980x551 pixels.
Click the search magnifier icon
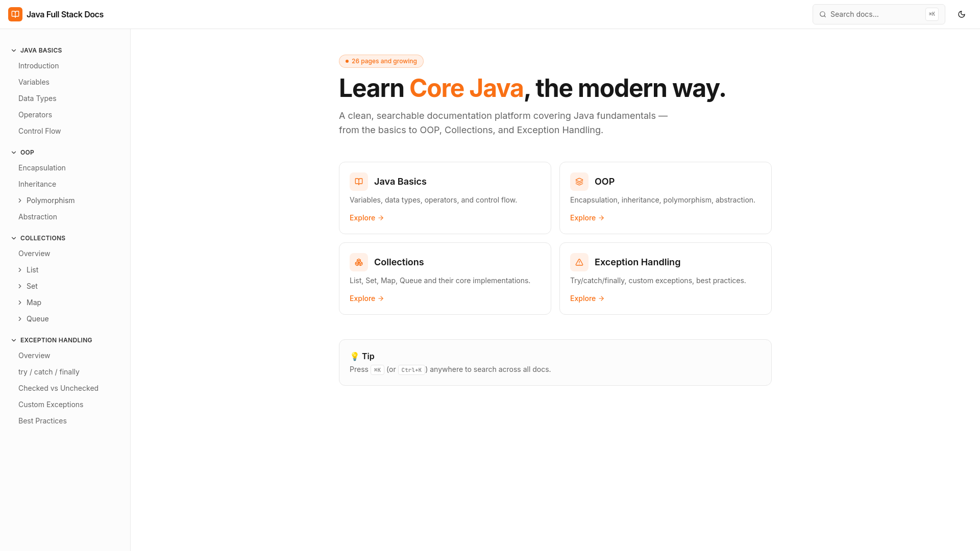823,14
